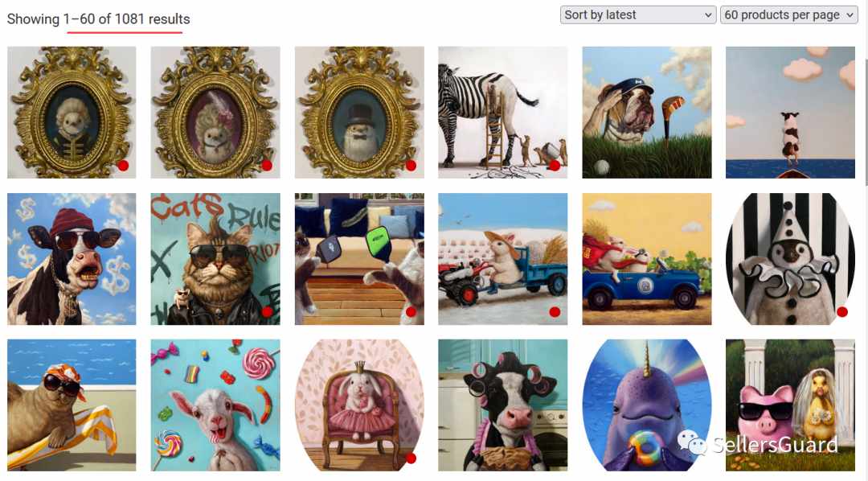Open the bulldog golfer painting

646,113
